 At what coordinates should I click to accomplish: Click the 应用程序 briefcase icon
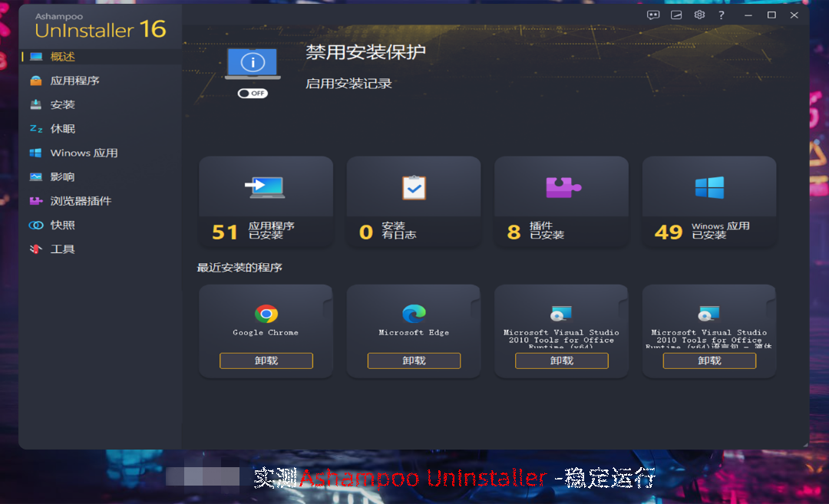[36, 81]
